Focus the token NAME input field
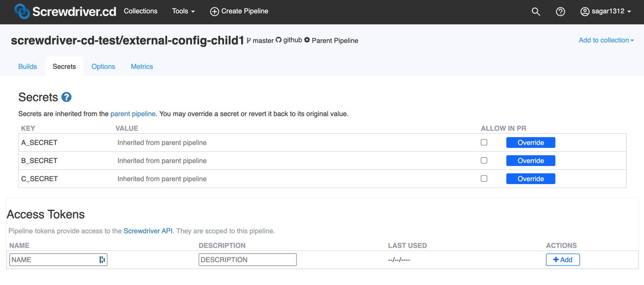 click(x=58, y=260)
